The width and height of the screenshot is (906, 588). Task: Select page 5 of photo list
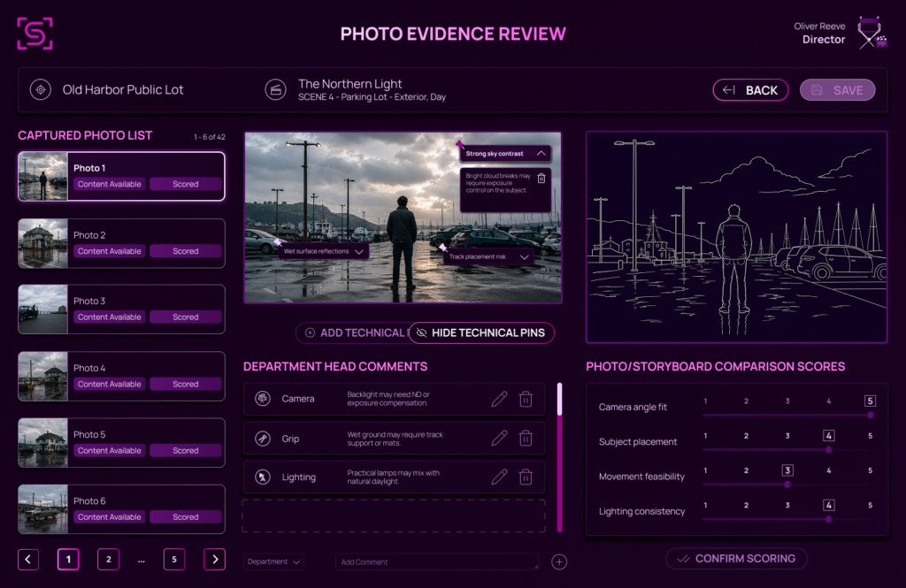(174, 559)
